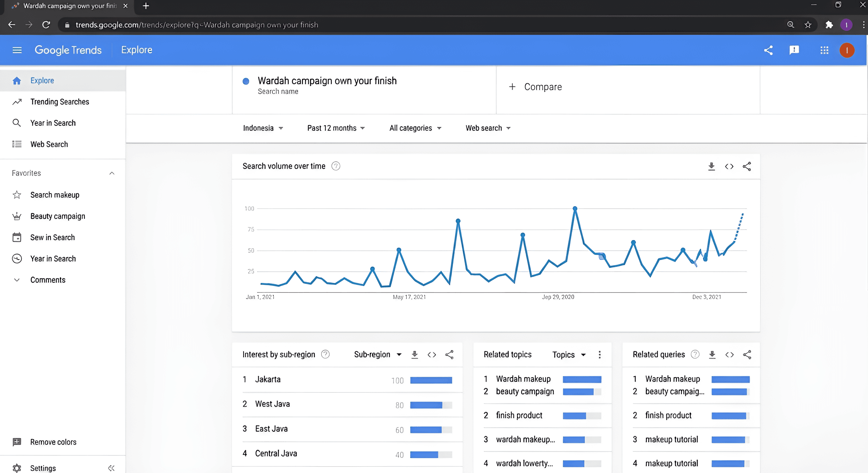Click makeup tutorial ranked 3 in queries
Viewport: 868px width, 473px height.
click(x=671, y=440)
